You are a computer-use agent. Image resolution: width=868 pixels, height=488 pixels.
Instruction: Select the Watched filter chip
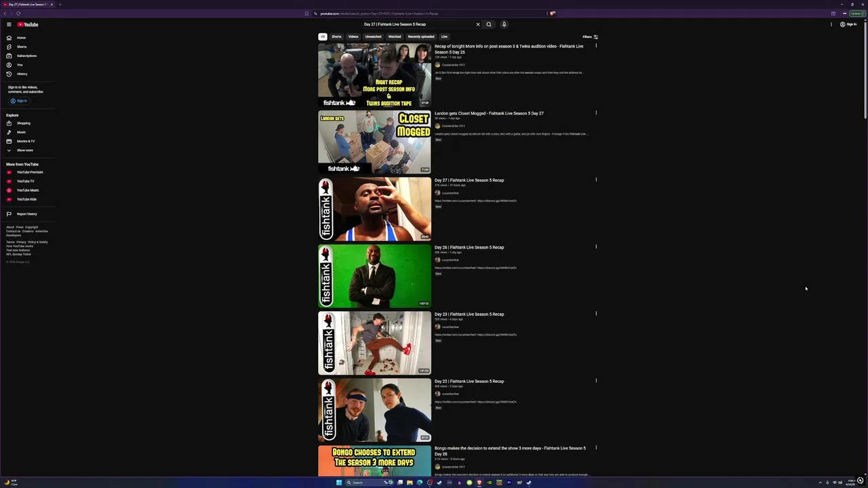click(x=395, y=37)
